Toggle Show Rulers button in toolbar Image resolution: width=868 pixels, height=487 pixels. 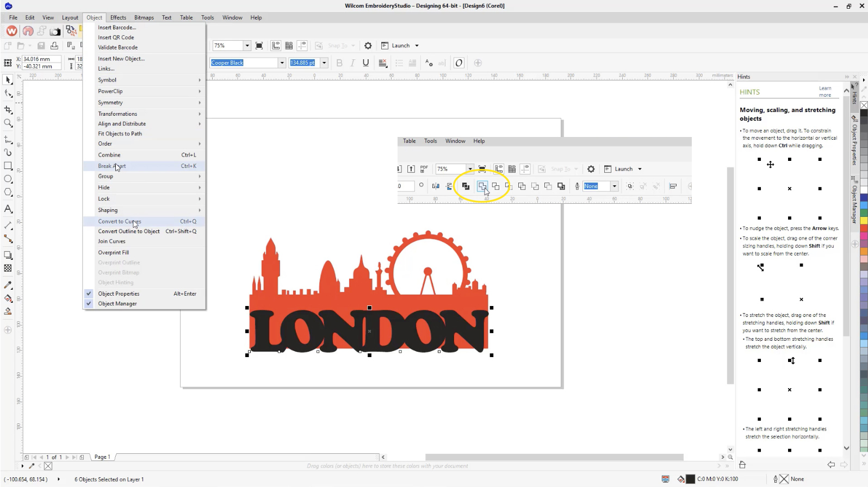click(x=276, y=46)
